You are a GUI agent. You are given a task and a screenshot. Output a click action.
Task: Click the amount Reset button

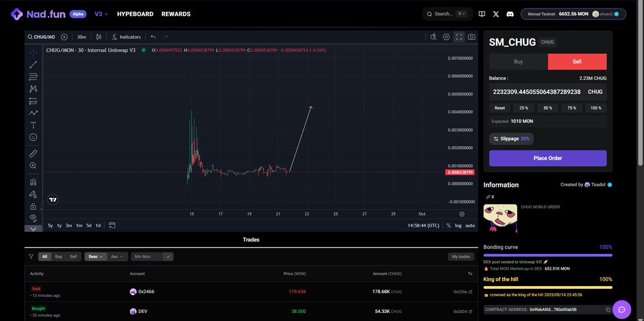pyautogui.click(x=500, y=108)
